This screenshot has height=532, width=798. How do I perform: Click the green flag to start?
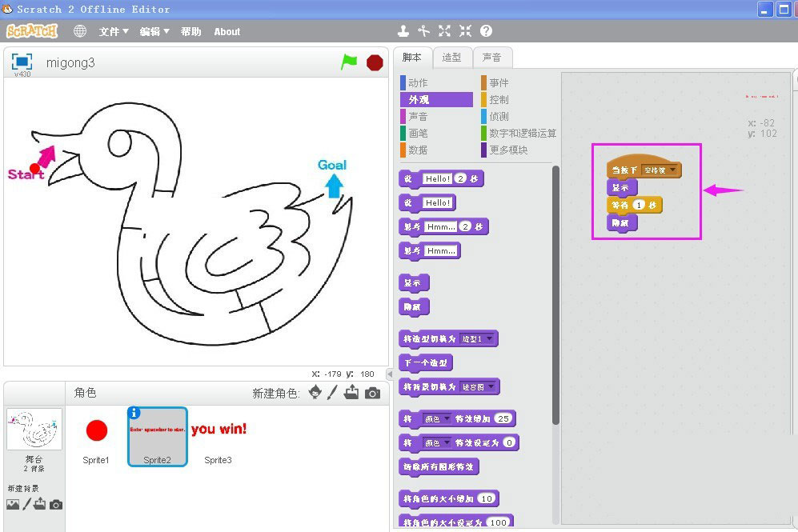tap(349, 62)
